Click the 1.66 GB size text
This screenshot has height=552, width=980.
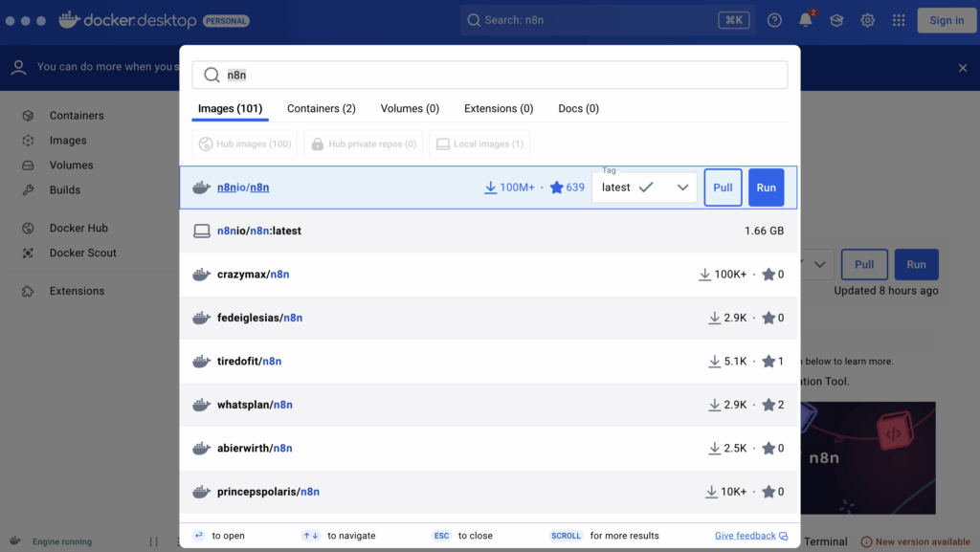(764, 232)
